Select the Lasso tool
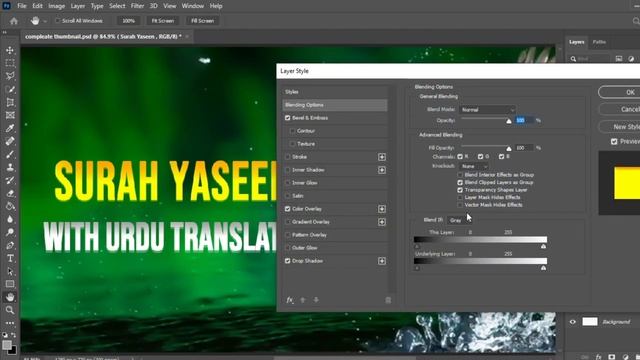The height and width of the screenshot is (360, 640). (10, 76)
